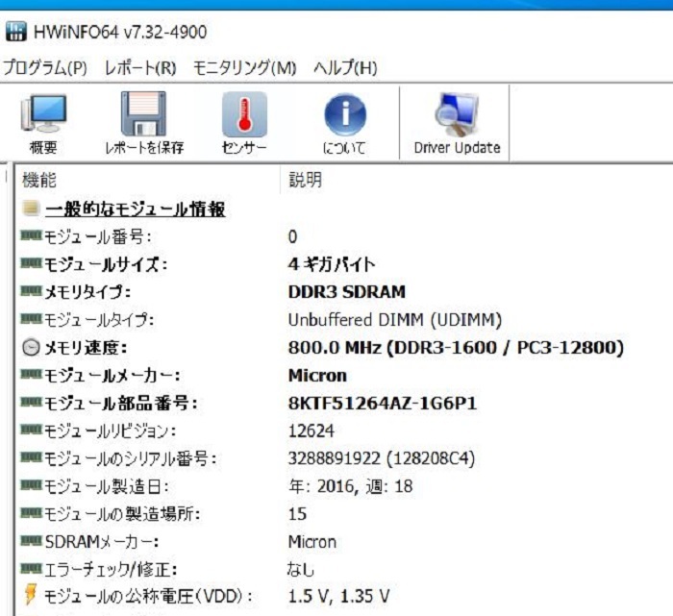
Task: Open the センサー thermometer icon
Action: click(244, 114)
